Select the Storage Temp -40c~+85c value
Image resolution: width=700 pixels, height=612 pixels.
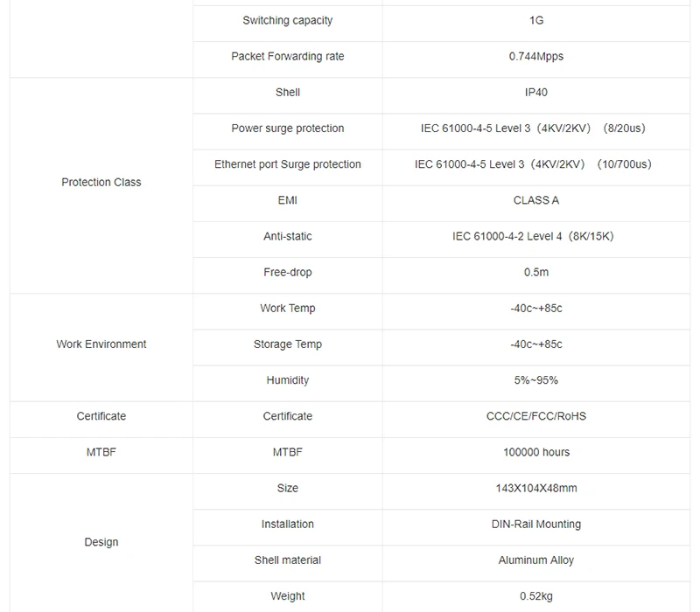(x=535, y=344)
